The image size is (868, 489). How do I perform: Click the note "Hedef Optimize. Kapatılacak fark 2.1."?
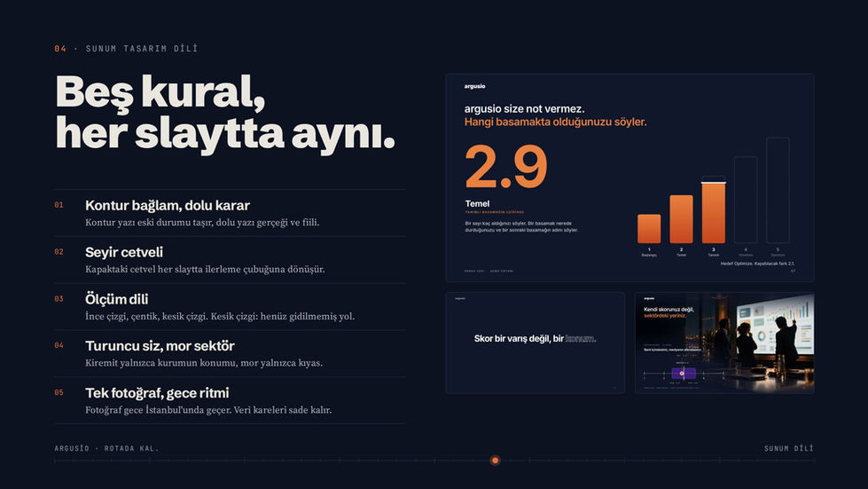[x=757, y=264]
